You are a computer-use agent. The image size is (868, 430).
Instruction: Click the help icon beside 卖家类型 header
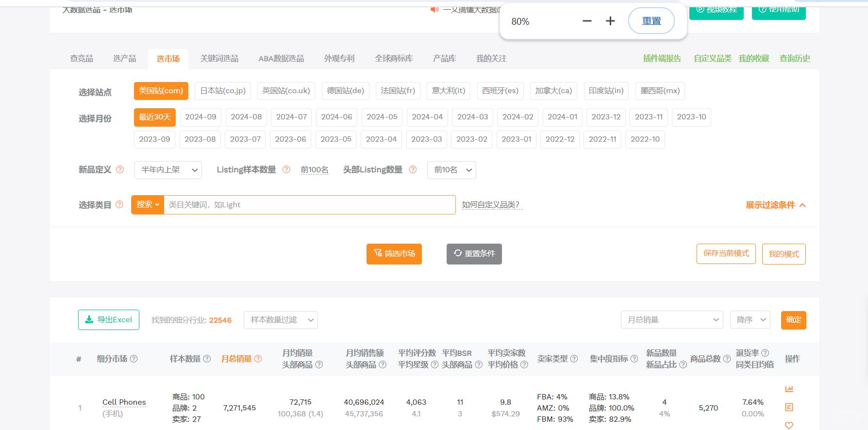coord(574,359)
